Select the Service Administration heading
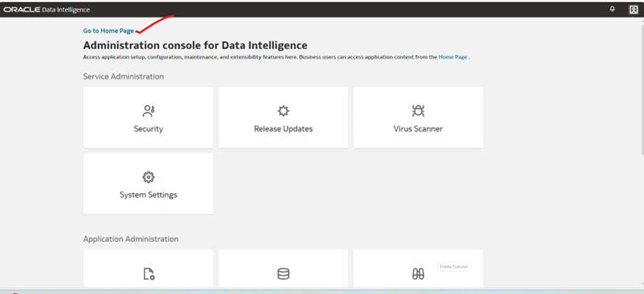This screenshot has width=644, height=294. (x=123, y=76)
